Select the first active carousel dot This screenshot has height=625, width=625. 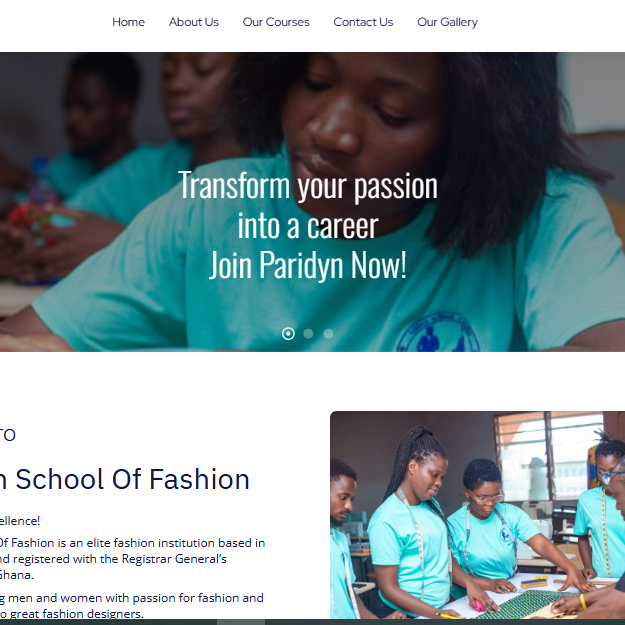point(288,334)
